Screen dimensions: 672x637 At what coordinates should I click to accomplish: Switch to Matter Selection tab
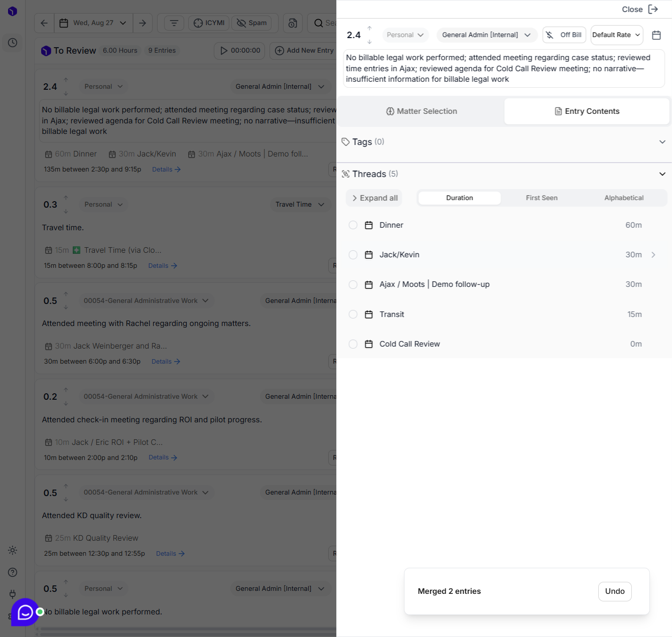coord(421,111)
